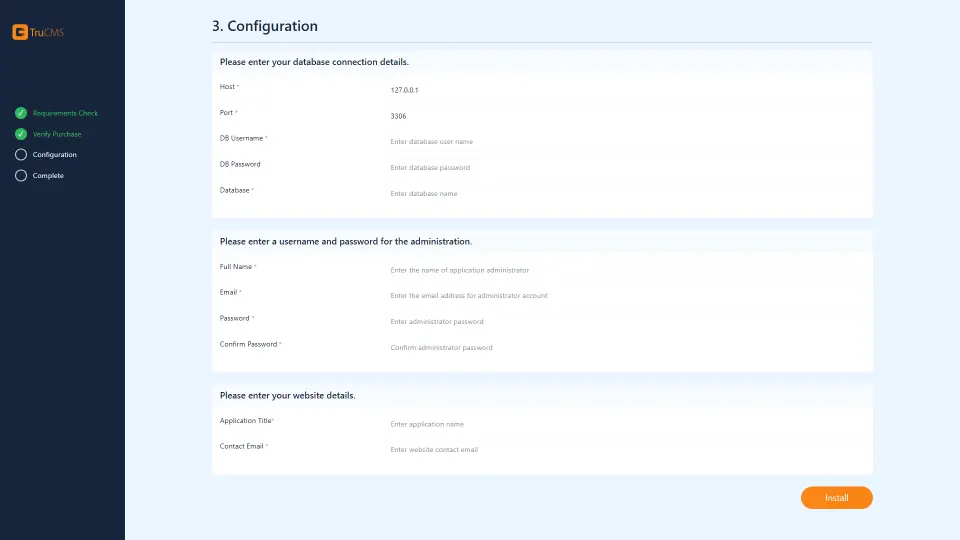Click the 'Host' field label
960x540 pixels.
tap(229, 87)
